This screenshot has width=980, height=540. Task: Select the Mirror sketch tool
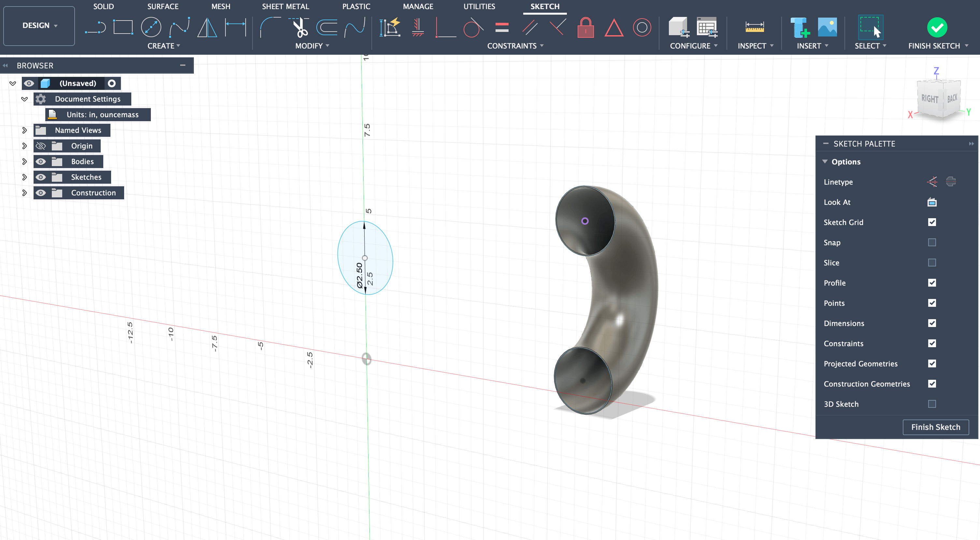point(207,27)
